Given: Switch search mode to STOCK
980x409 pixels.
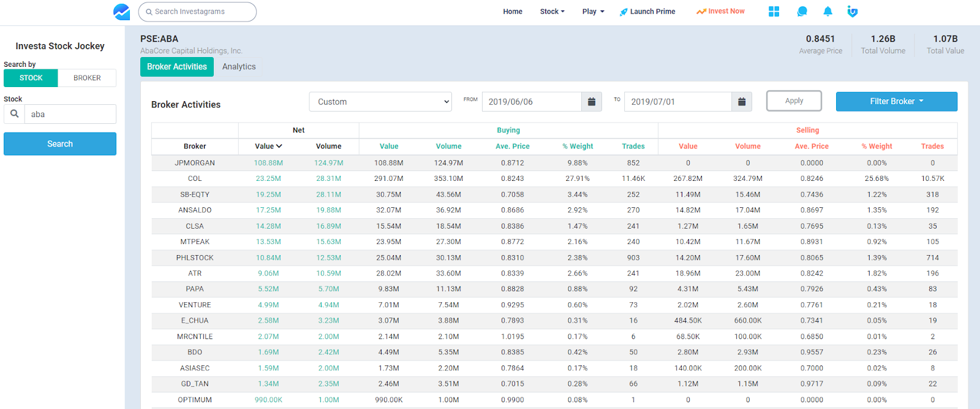Looking at the screenshot, I should pos(31,78).
